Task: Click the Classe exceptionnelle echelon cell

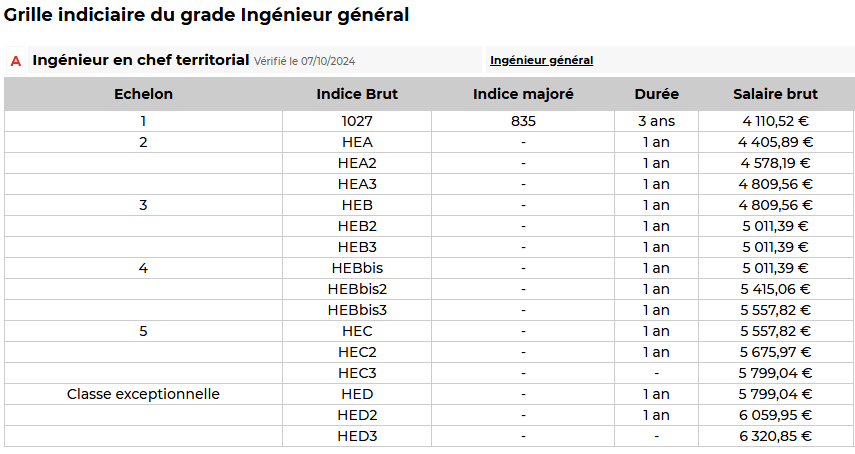Action: click(x=143, y=394)
